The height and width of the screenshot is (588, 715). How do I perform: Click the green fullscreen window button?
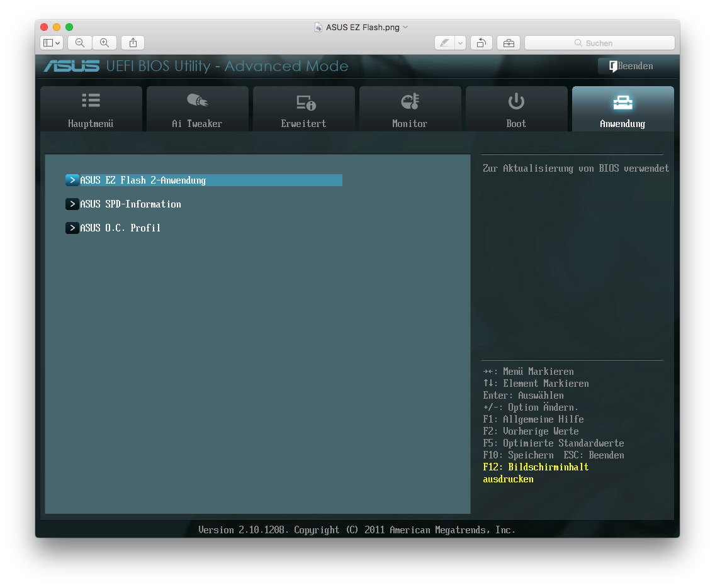[x=69, y=27]
